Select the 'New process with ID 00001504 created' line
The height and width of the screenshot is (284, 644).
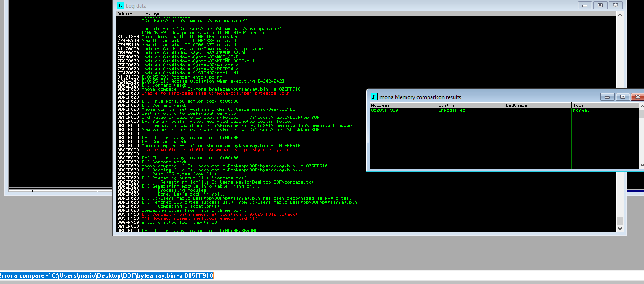(205, 33)
